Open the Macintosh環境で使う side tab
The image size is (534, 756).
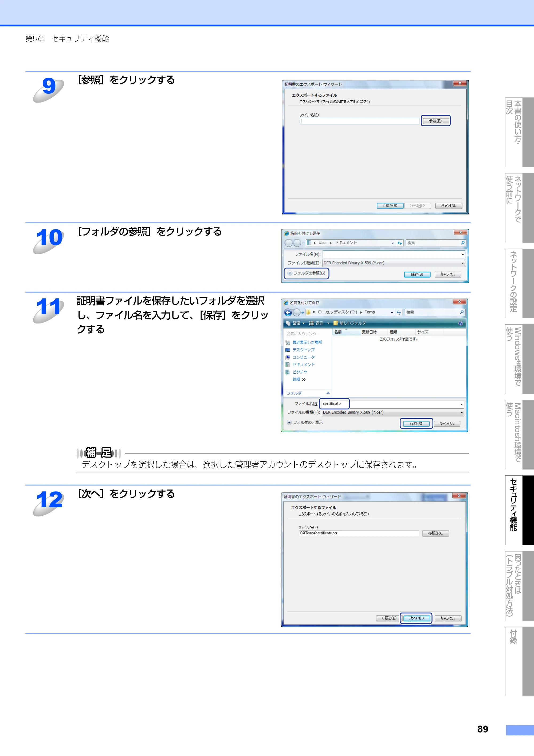click(520, 435)
